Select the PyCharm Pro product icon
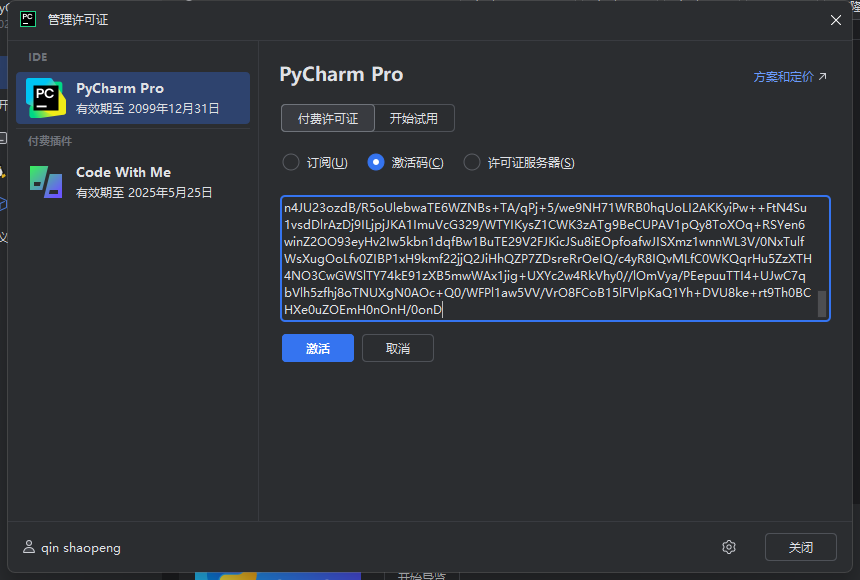This screenshot has height=580, width=860. 46,98
